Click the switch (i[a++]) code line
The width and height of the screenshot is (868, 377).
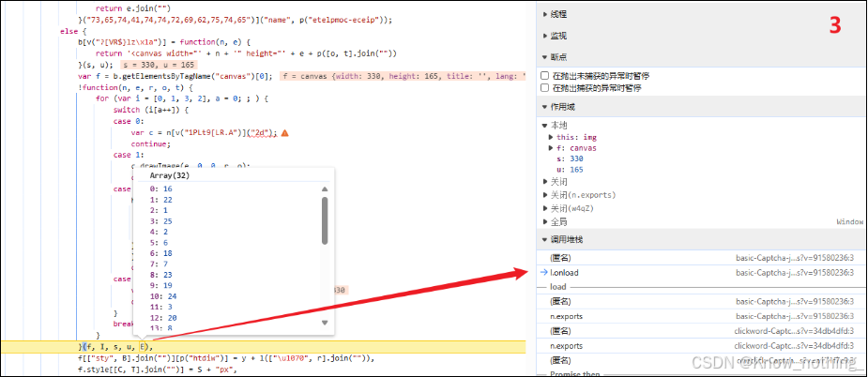coord(151,110)
